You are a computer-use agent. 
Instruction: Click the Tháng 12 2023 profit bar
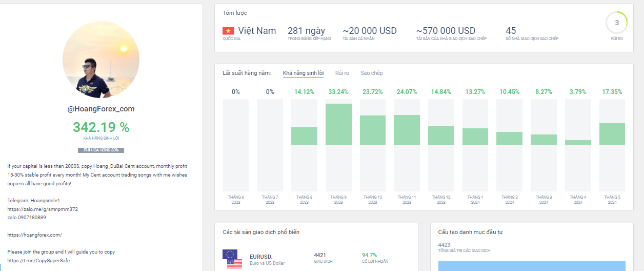click(441, 135)
